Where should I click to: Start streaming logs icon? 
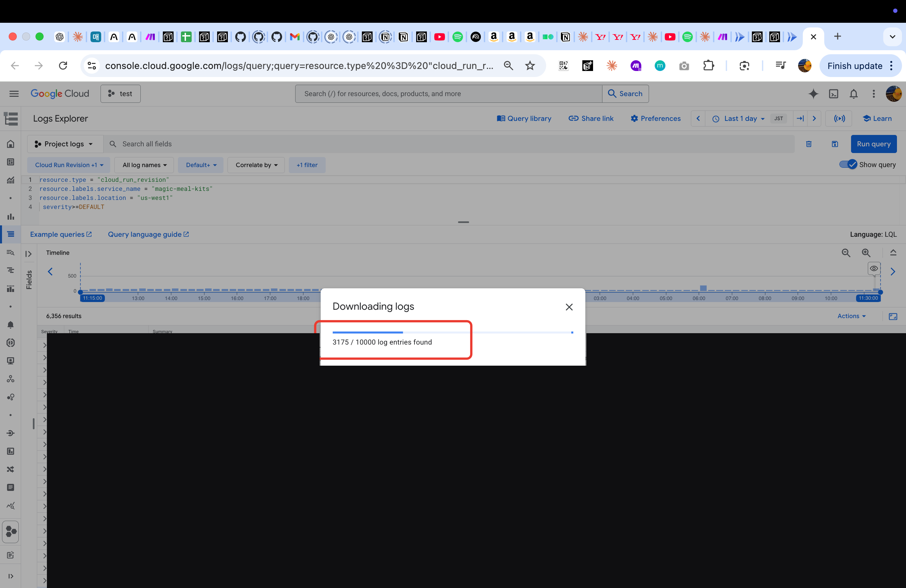[839, 118]
